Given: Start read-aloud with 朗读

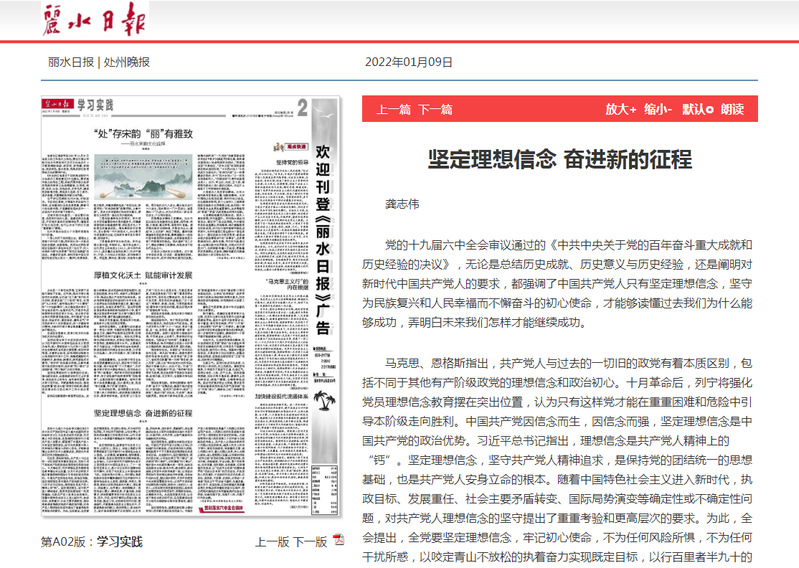Looking at the screenshot, I should 732,109.
